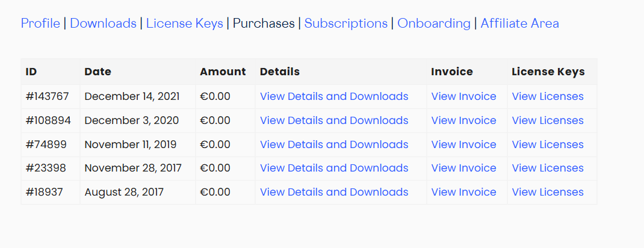View details for order #74899

pos(334,144)
